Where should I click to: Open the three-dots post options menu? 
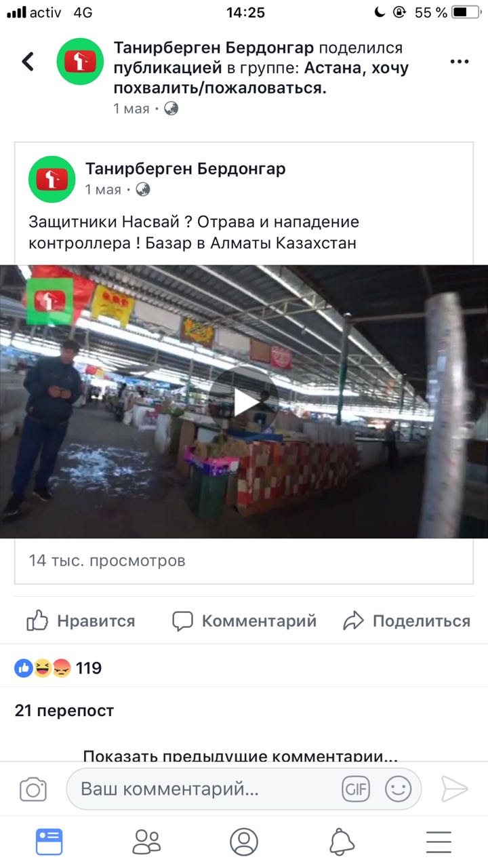click(x=459, y=62)
